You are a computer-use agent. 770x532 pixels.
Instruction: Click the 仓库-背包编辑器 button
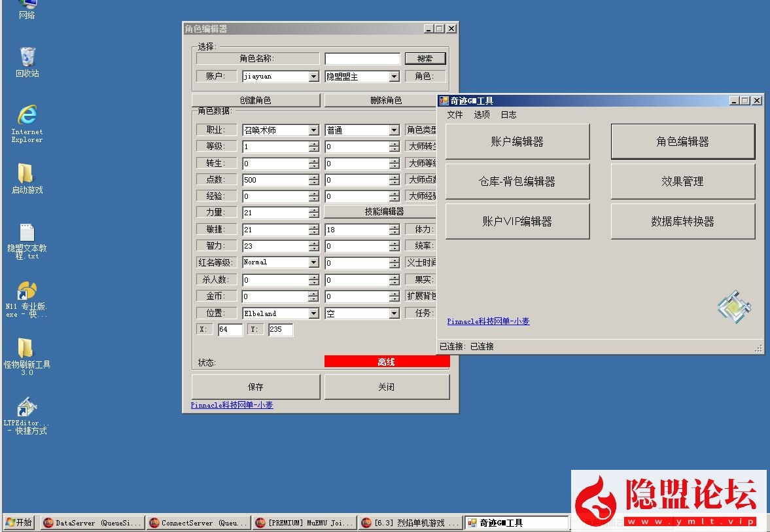517,181
